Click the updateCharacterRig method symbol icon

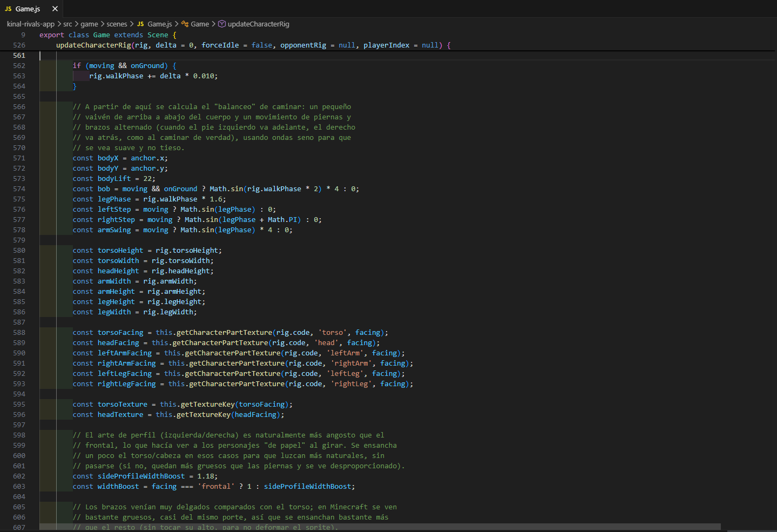[x=221, y=24]
